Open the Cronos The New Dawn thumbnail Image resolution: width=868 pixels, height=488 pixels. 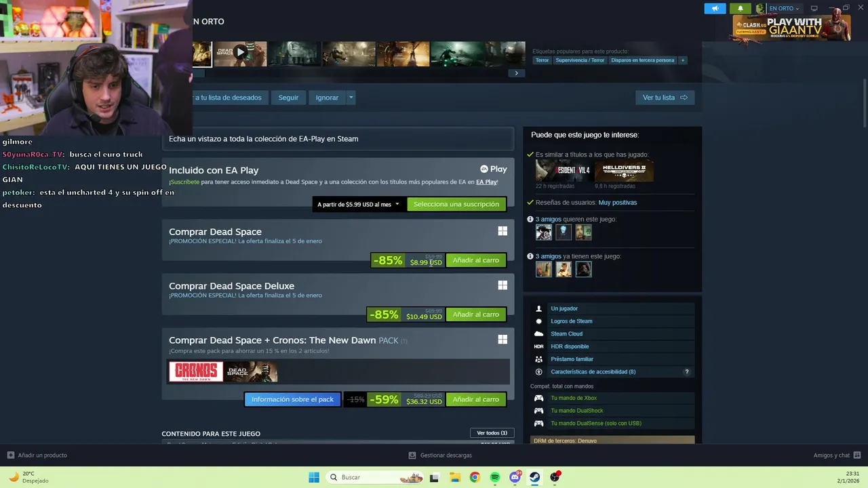pos(196,371)
